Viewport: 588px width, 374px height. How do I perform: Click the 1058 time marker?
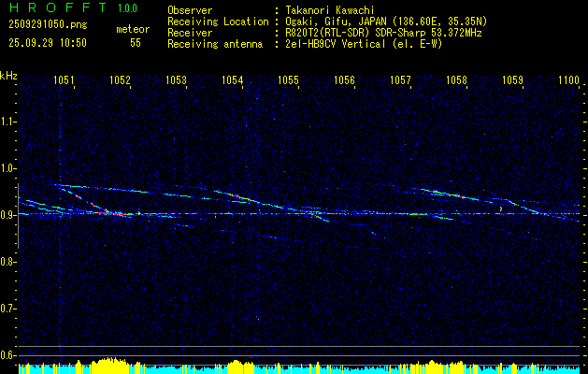(457, 80)
